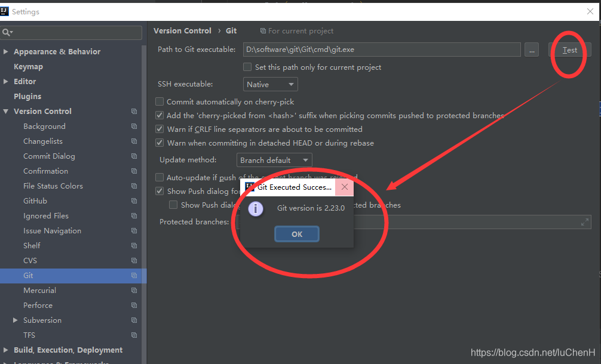Expand the Editor settings section
This screenshot has height=364, width=601.
tap(5, 81)
